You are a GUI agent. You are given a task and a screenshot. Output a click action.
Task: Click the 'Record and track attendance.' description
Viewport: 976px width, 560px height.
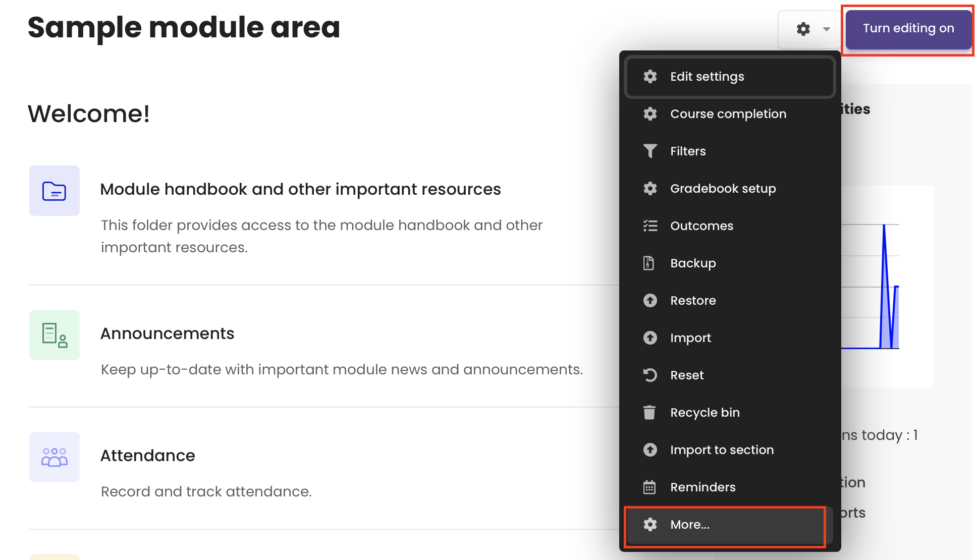[x=206, y=491]
